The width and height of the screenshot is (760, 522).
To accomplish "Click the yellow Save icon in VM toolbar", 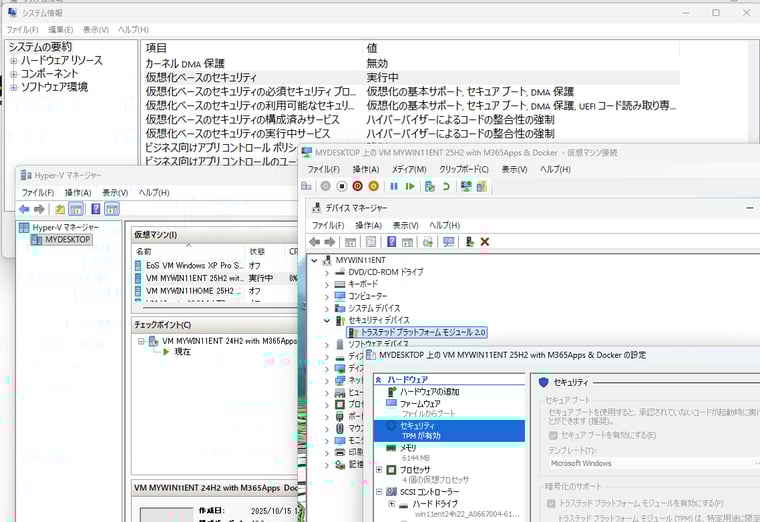I will (x=373, y=186).
